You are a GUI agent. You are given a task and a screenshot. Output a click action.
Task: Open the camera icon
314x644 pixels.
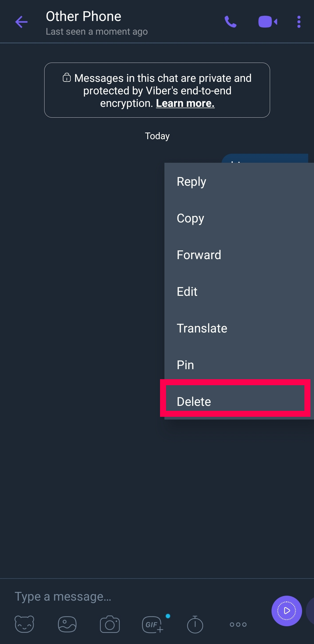click(x=110, y=624)
